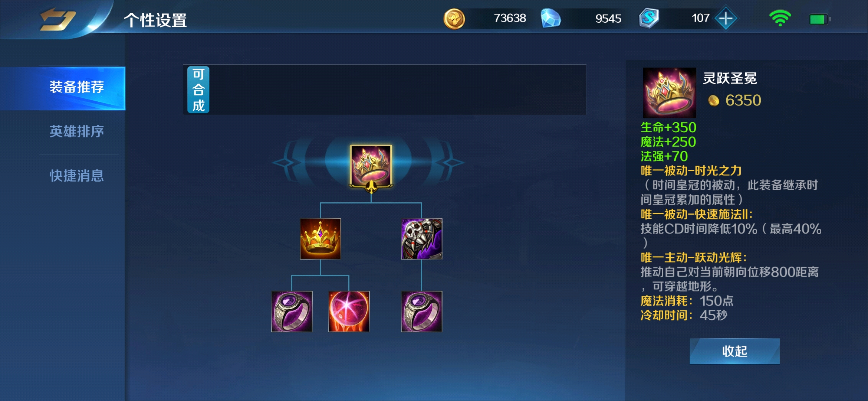Screen dimensions: 868x401
Task: Click the 可合成 label tab
Action: click(198, 89)
